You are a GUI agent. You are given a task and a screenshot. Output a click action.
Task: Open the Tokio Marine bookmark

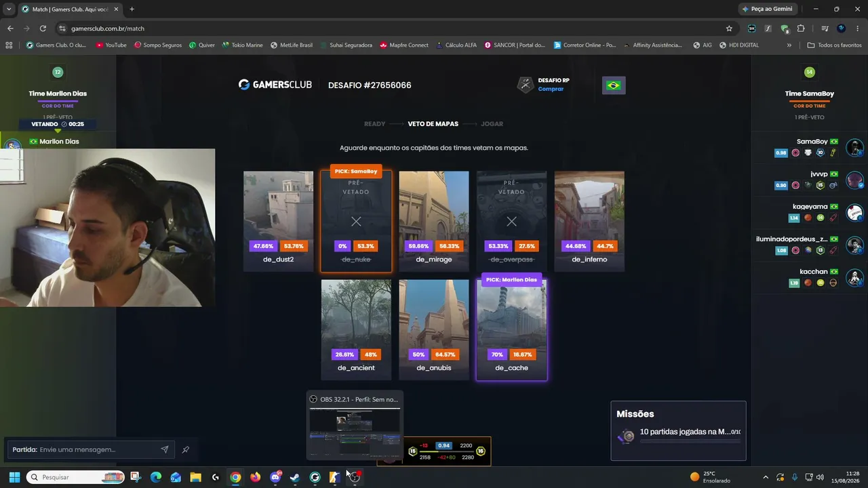coord(242,45)
